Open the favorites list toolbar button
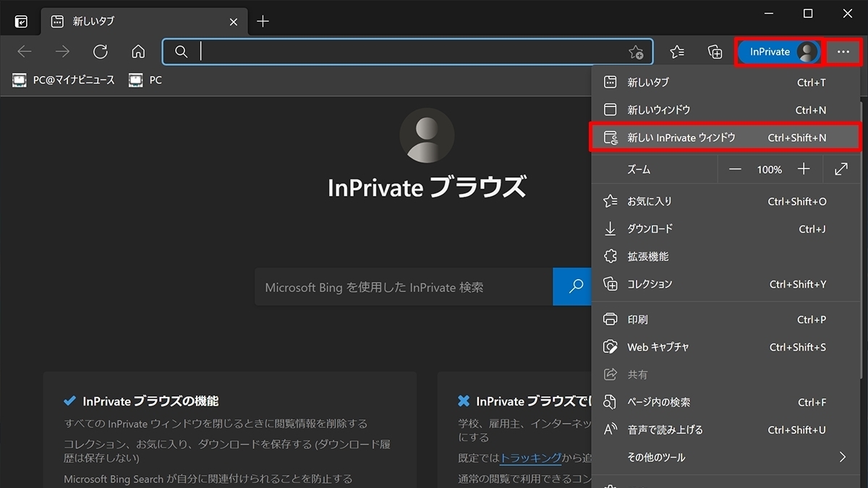 (677, 52)
